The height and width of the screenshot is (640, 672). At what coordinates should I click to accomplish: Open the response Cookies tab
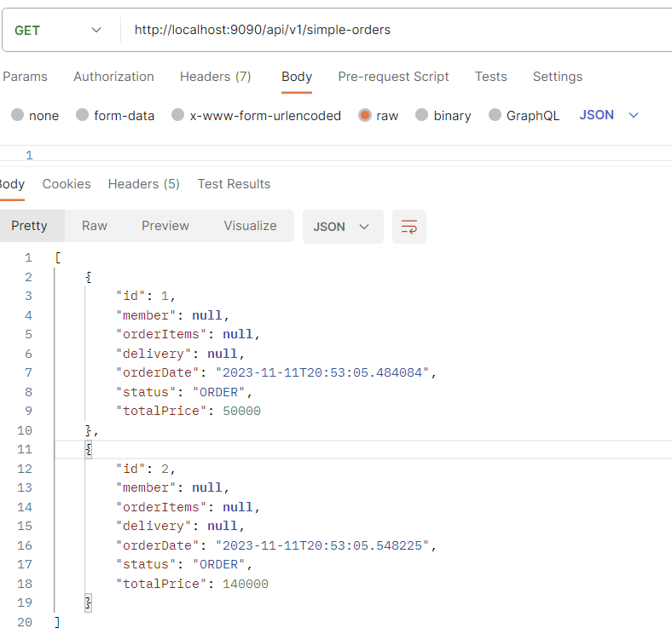pyautogui.click(x=67, y=184)
